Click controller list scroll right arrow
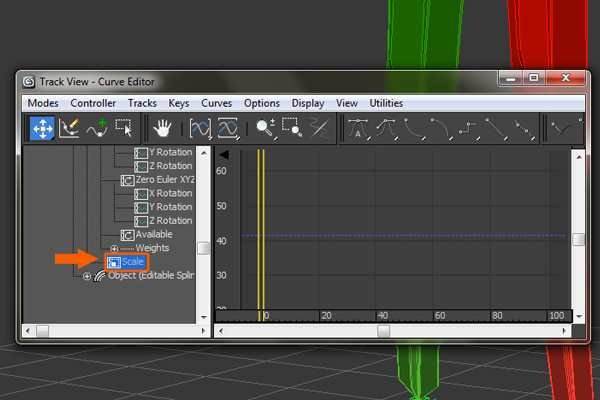 204,331
